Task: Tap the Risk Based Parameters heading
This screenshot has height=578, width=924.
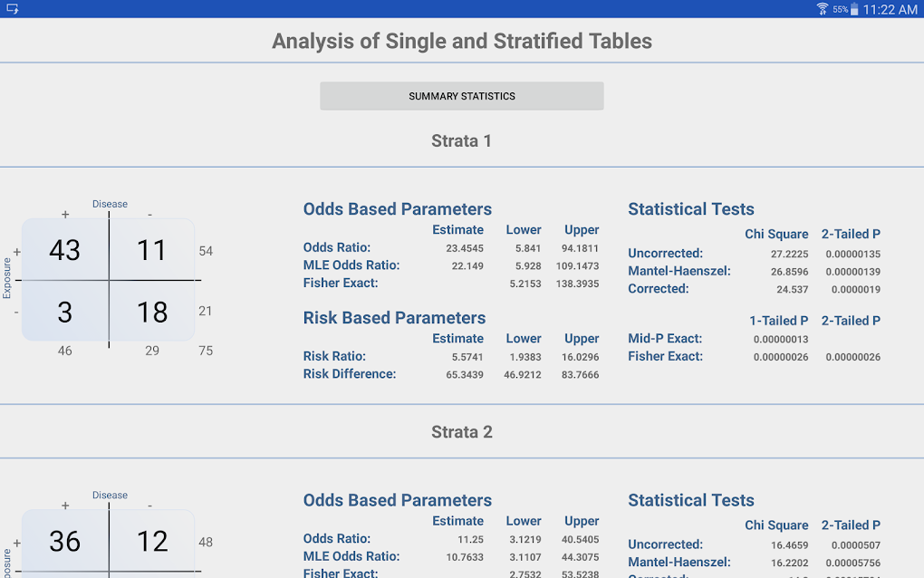Action: coord(394,318)
